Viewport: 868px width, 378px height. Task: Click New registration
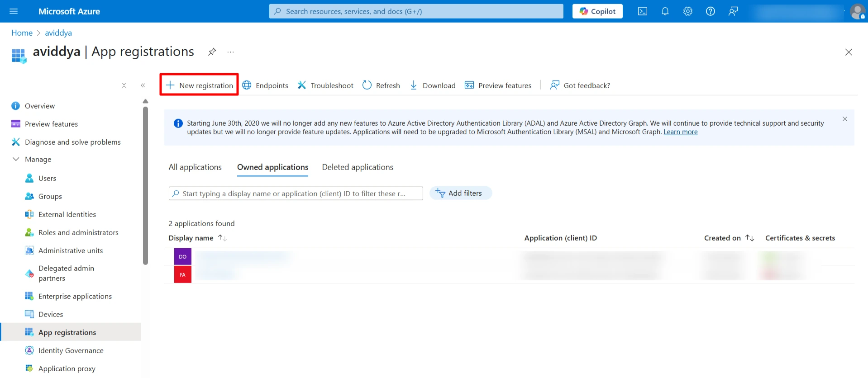click(x=199, y=85)
